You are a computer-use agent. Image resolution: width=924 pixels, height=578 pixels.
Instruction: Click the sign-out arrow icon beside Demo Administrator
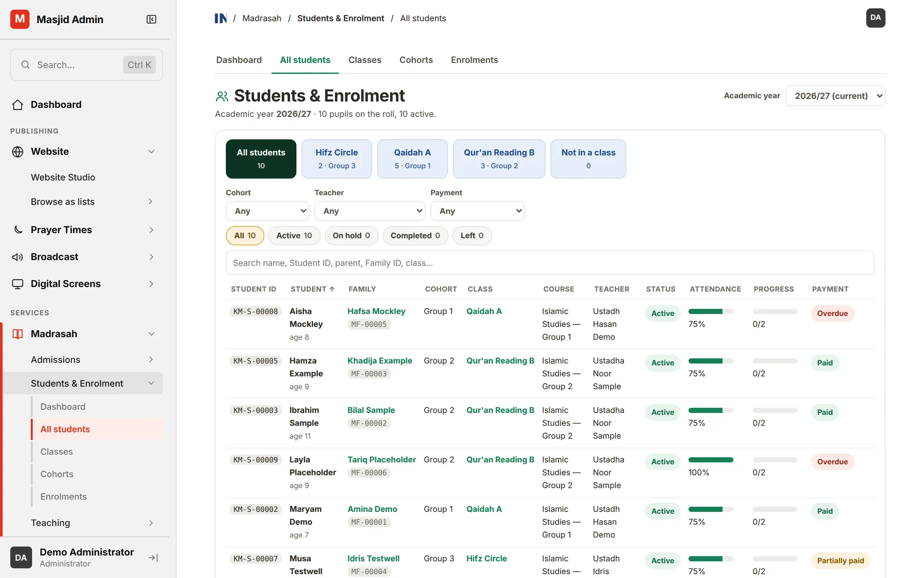[154, 558]
